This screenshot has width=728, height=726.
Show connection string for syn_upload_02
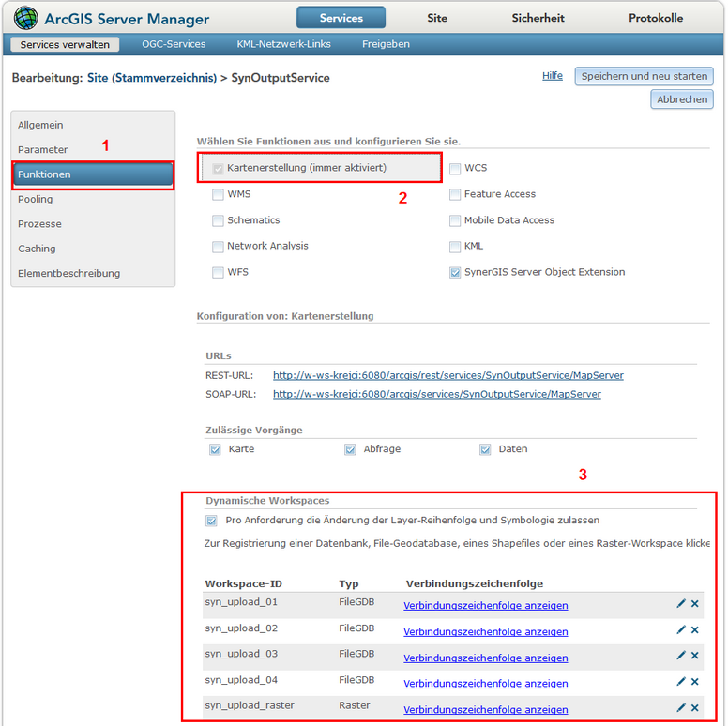click(486, 631)
